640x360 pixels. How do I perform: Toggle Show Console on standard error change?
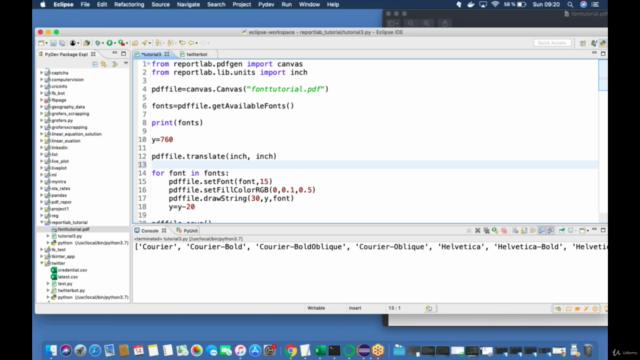(x=550, y=231)
